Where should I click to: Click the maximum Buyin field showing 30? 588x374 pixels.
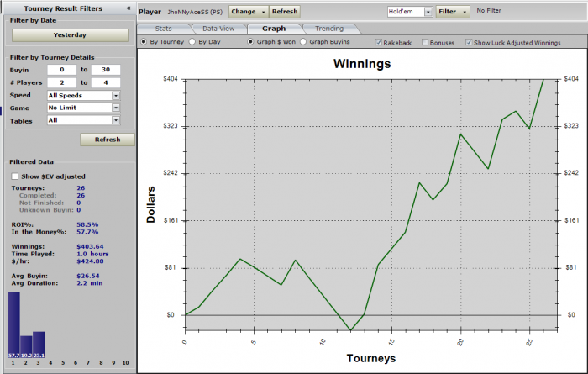pyautogui.click(x=106, y=70)
